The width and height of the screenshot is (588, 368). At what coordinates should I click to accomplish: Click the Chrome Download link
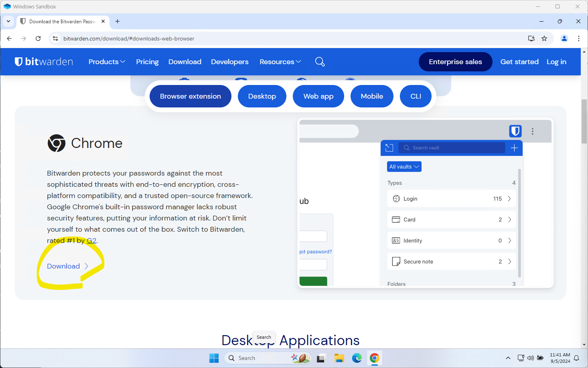click(67, 266)
